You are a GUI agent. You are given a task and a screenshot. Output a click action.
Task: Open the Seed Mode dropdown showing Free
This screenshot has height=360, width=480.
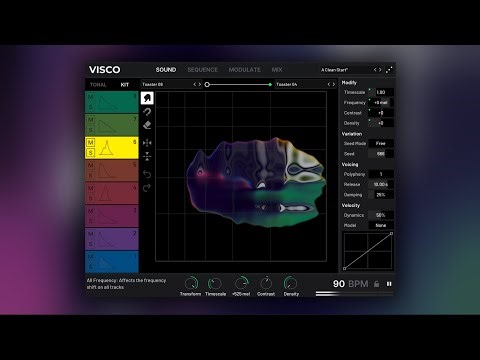click(381, 143)
